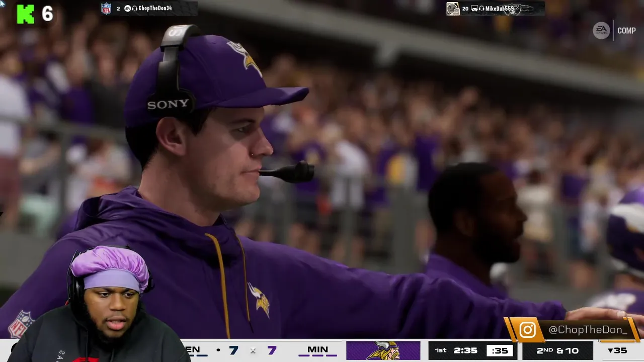
Task: Click the EA Sports logo
Action: (601, 31)
